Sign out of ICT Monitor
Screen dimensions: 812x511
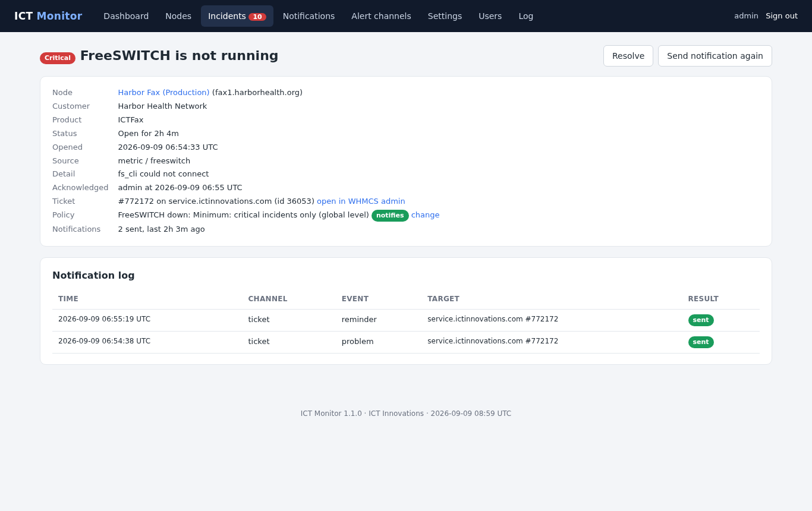(x=782, y=16)
